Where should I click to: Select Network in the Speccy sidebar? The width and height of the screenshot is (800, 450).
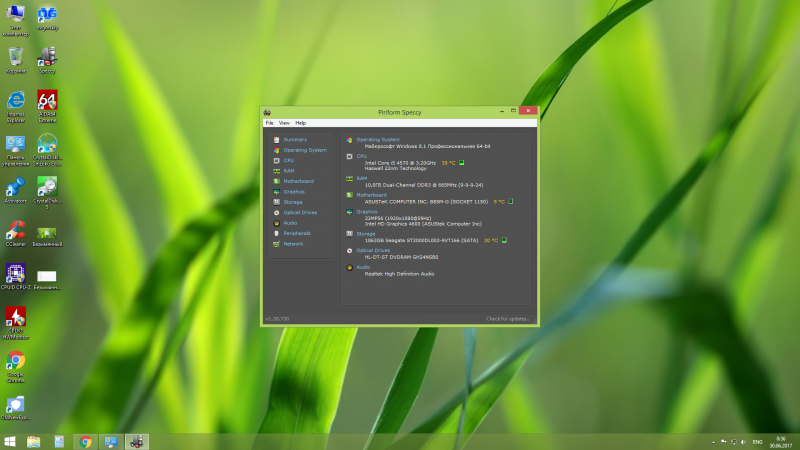(293, 243)
